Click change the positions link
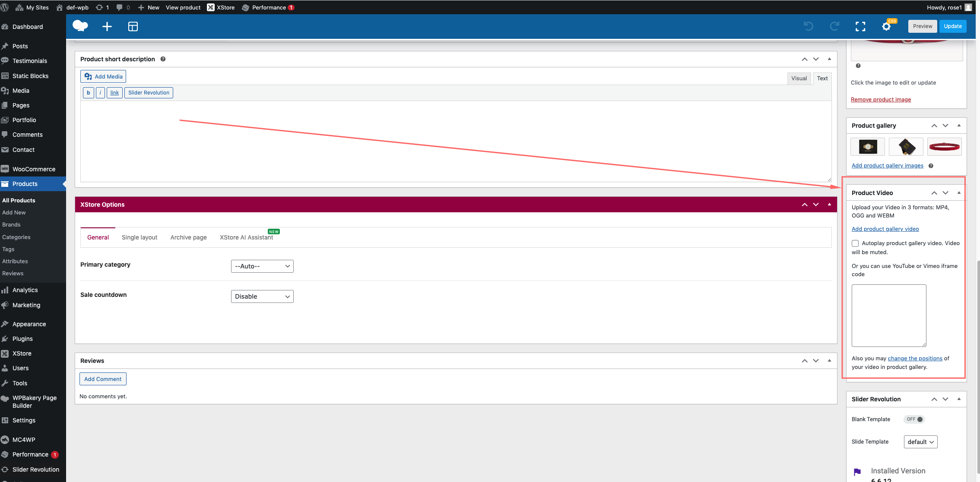 (x=915, y=359)
